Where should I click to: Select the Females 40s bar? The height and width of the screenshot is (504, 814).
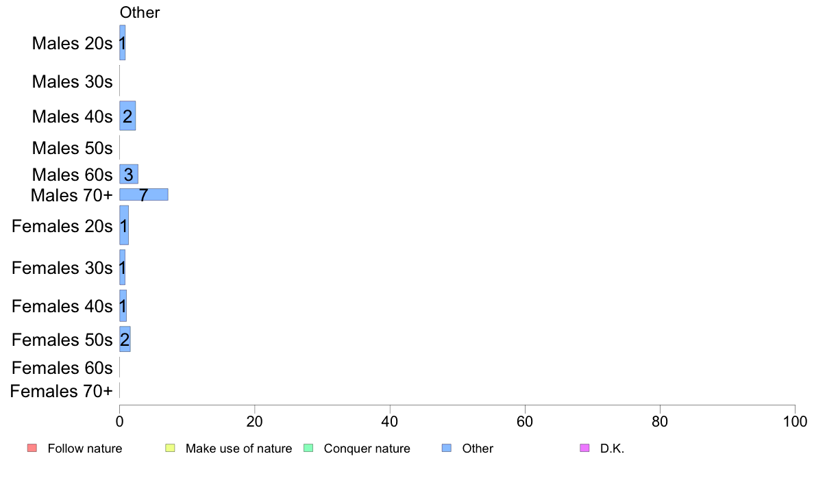pyautogui.click(x=123, y=305)
